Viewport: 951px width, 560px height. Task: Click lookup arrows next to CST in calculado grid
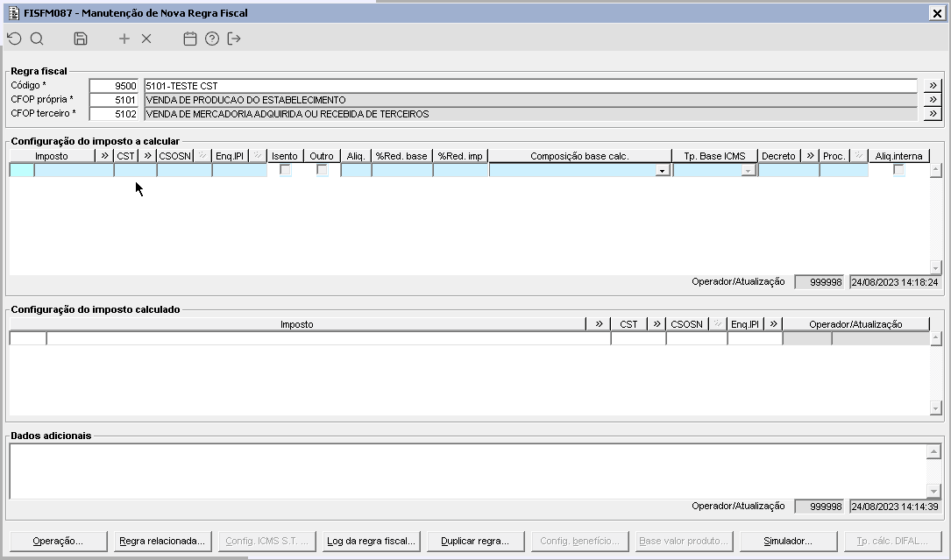656,324
